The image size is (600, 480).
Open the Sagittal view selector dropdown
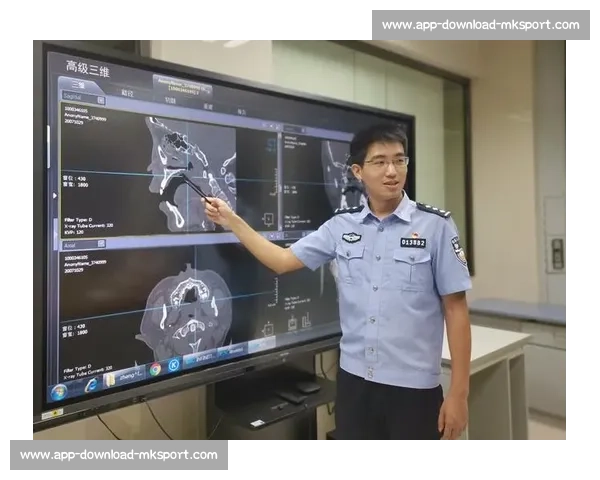[83, 98]
